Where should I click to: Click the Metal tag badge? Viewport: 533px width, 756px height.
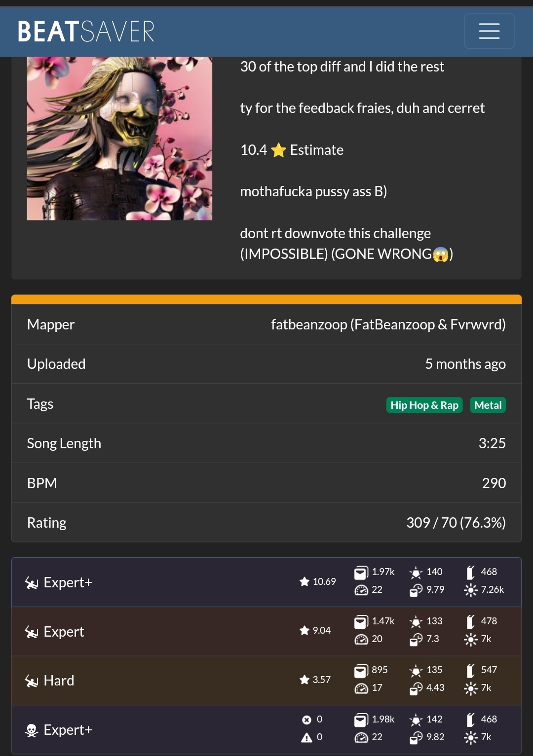[488, 404]
